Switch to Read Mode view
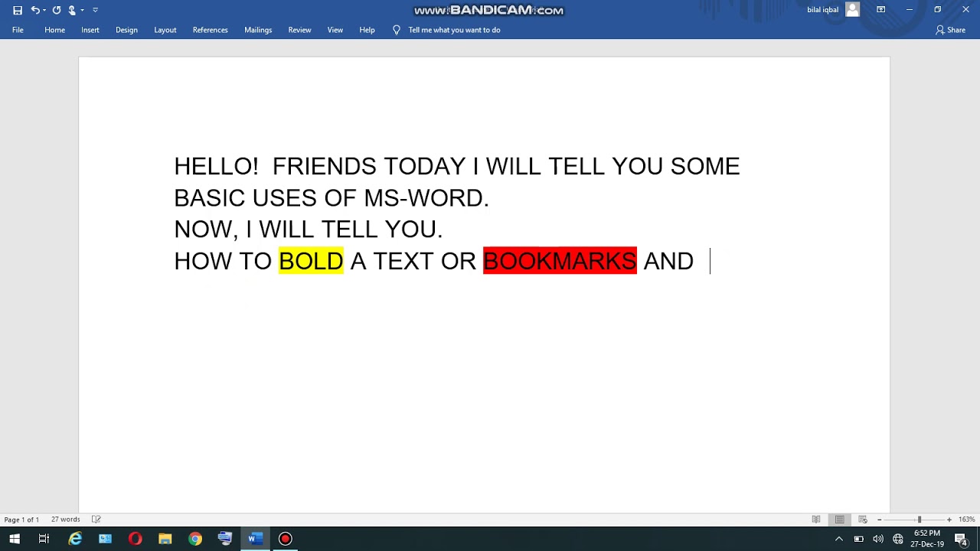Viewport: 980px width, 551px height. click(816, 520)
